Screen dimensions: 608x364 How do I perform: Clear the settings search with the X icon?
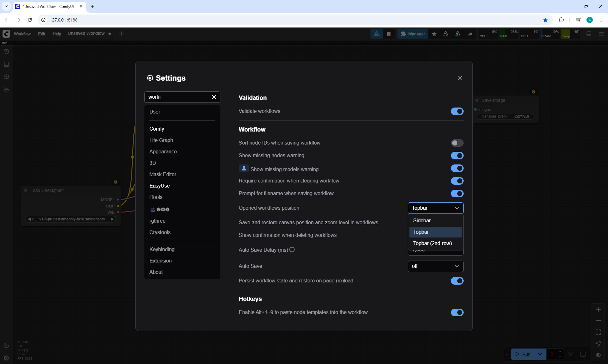(x=214, y=97)
